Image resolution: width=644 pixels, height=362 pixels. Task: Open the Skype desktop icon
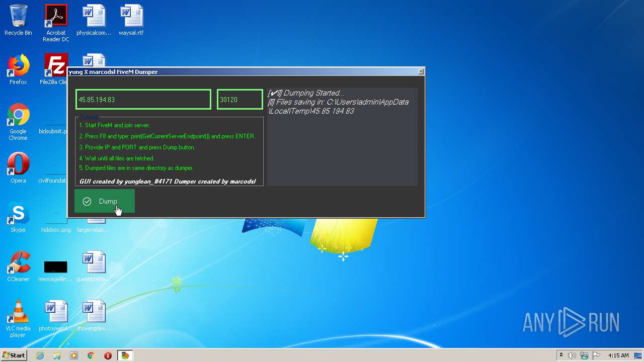[18, 217]
